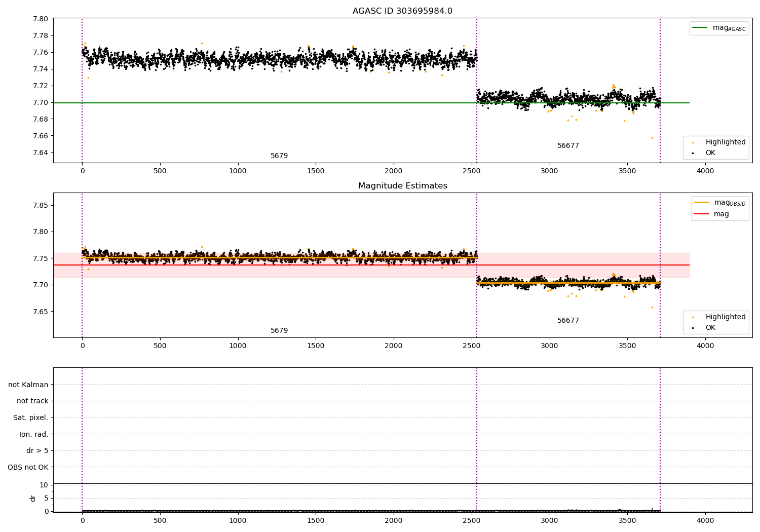This screenshot has height=532, width=760.
Task: Click obsid label '56677' in the top plot
Action: [568, 146]
